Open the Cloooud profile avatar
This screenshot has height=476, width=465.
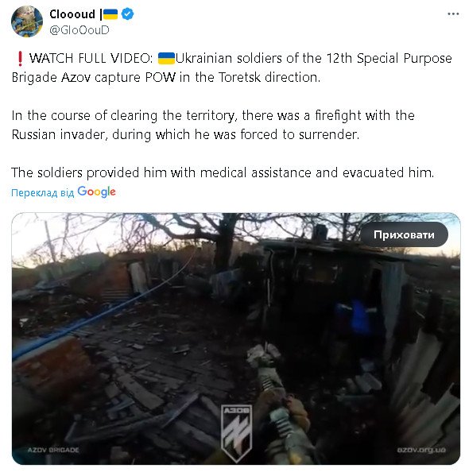(27, 21)
